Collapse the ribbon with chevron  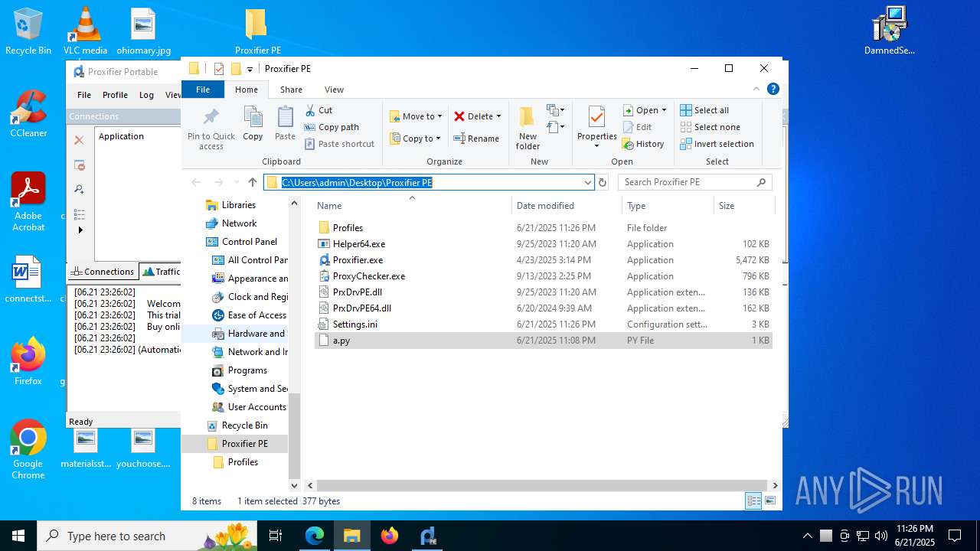coord(757,90)
